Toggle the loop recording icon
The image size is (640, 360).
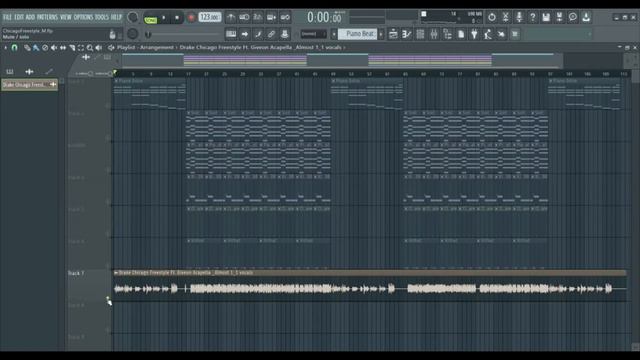point(285,17)
